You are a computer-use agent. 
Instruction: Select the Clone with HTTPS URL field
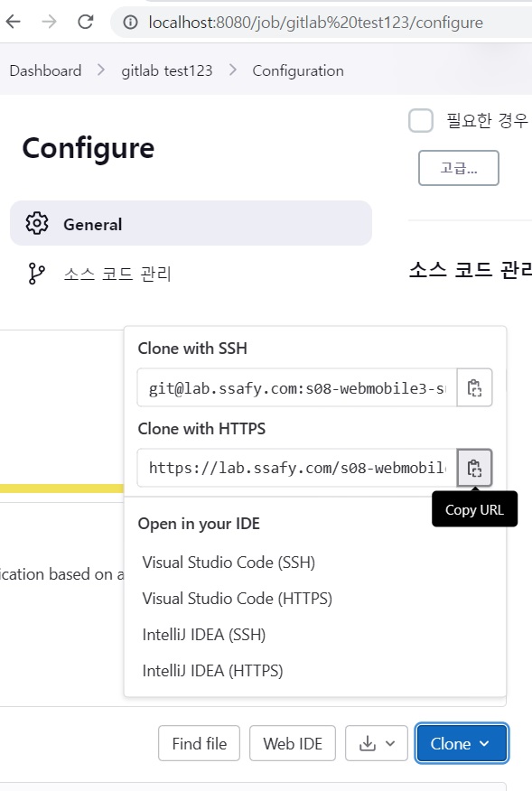[x=297, y=468]
